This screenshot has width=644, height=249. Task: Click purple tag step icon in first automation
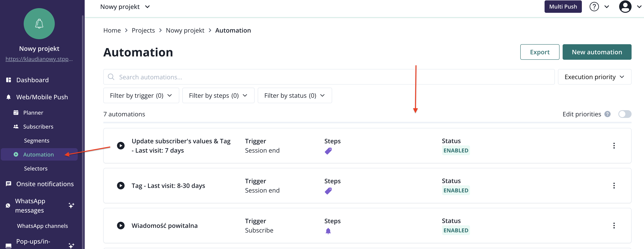tap(328, 151)
